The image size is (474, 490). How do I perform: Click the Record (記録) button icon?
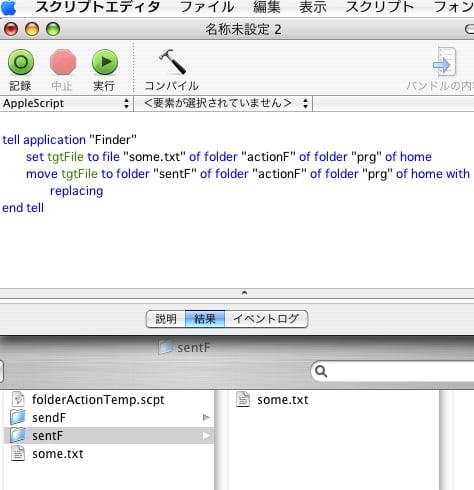[x=21, y=62]
